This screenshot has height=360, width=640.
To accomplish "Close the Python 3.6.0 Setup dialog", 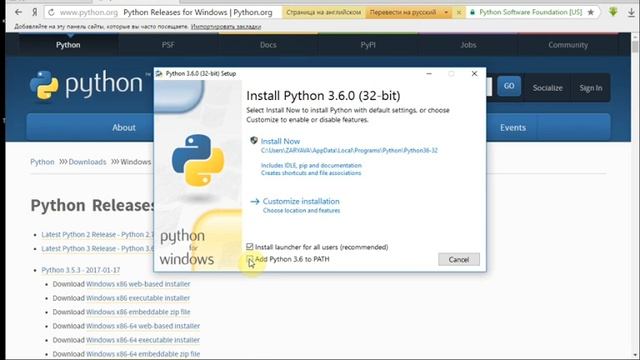I will pyautogui.click(x=474, y=73).
